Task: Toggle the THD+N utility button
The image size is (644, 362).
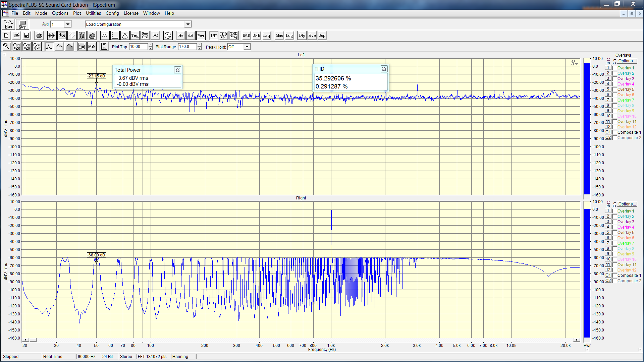Action: point(223,36)
